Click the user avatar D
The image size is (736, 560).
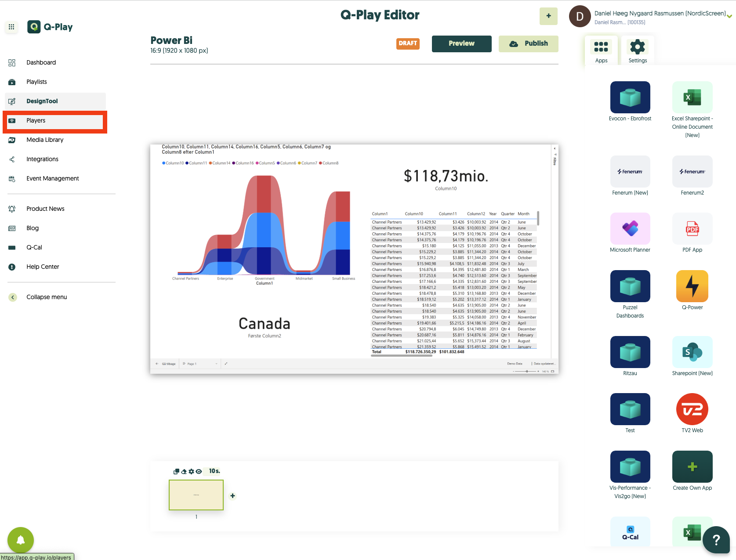click(580, 16)
